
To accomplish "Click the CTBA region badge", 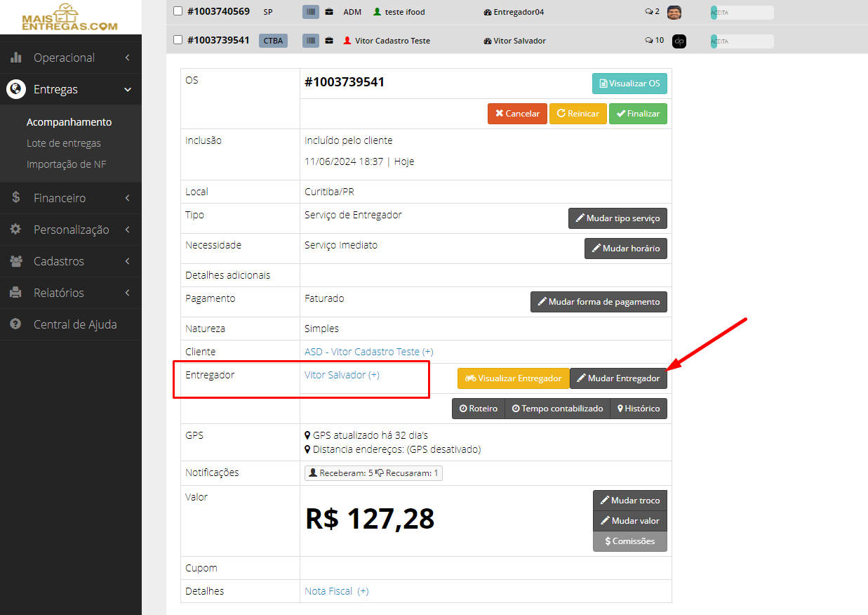I will 274,41.
